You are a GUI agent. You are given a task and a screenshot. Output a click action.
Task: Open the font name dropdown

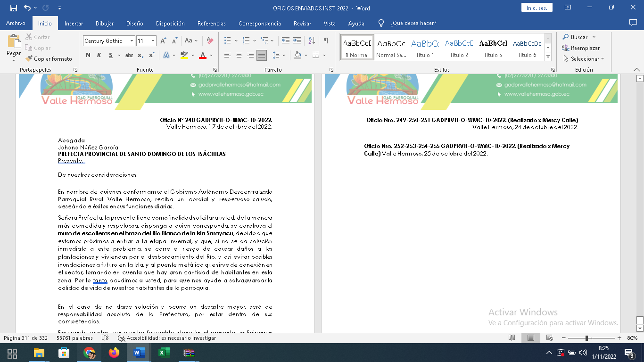tap(132, 41)
